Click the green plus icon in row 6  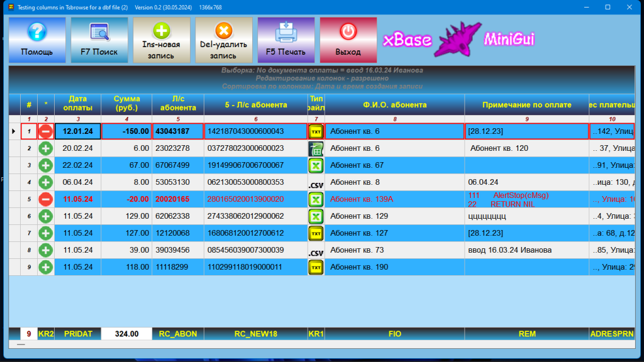pos(45,216)
